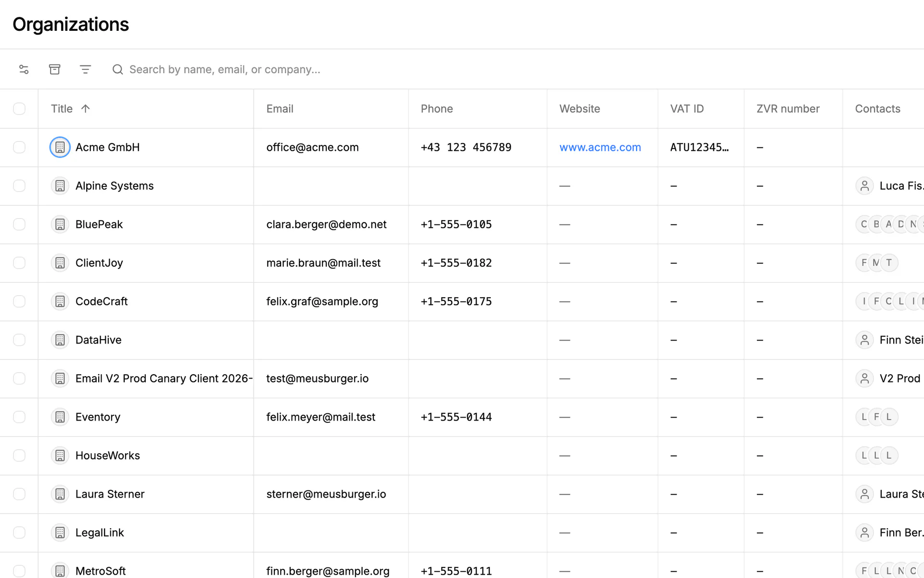
Task: Open the filter lines icon
Action: pyautogui.click(x=85, y=69)
